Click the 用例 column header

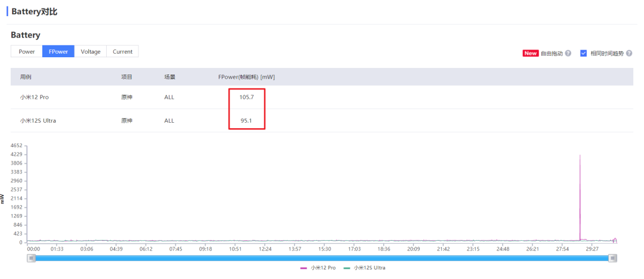tap(25, 77)
